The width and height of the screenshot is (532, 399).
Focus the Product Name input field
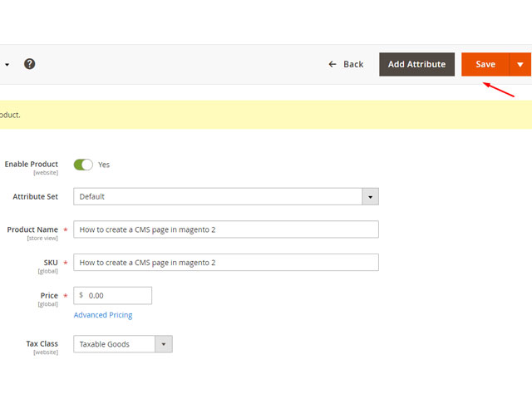(x=226, y=229)
